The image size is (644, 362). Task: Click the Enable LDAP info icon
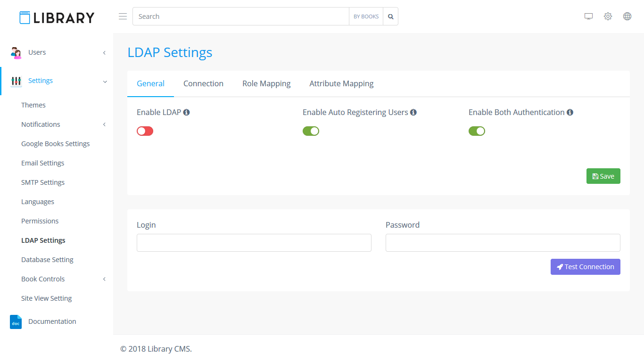point(186,113)
